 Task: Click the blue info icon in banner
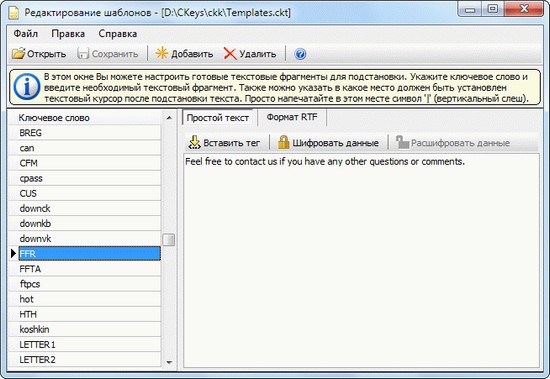[x=26, y=87]
